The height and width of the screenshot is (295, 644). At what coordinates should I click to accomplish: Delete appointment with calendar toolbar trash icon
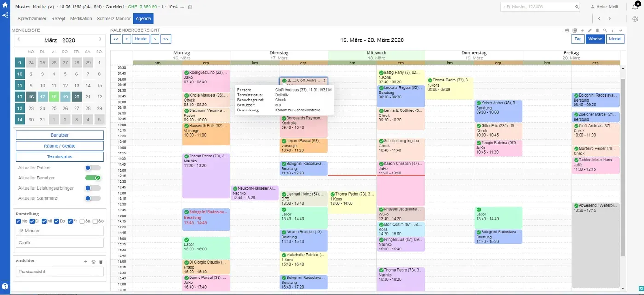[x=598, y=30]
